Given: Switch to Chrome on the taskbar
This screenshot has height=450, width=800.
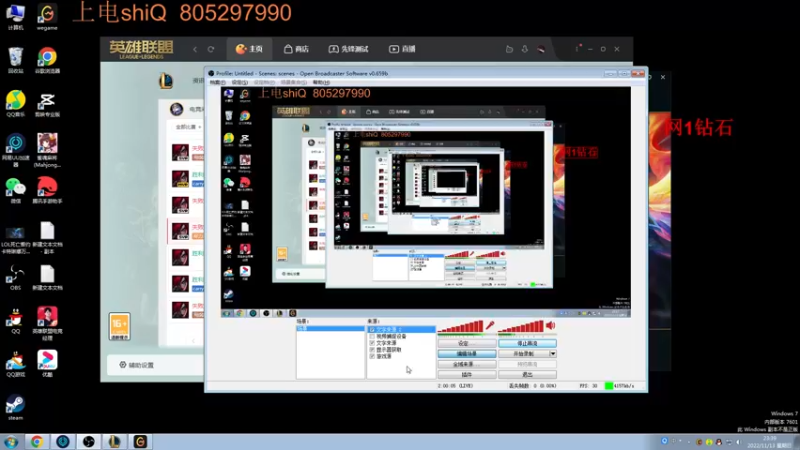Looking at the screenshot, I should [37, 442].
